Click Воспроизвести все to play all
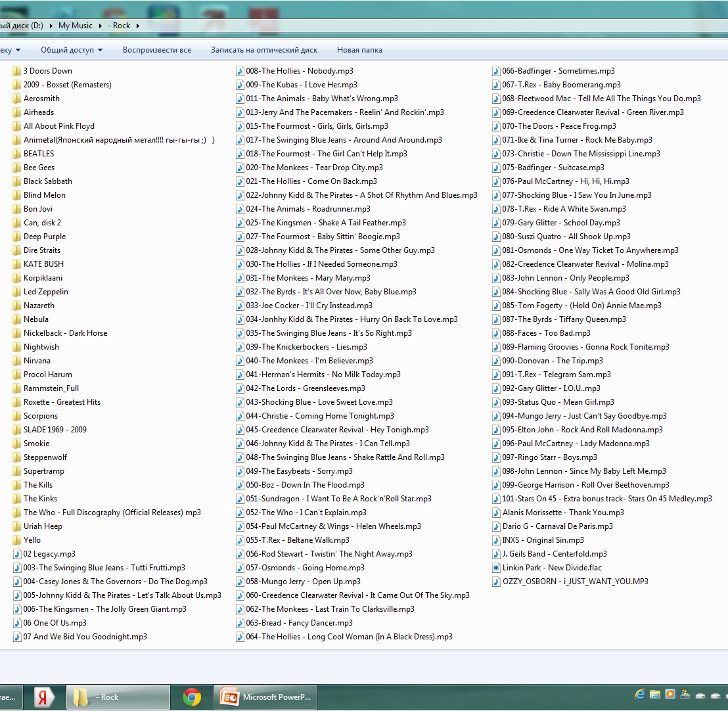The width and height of the screenshot is (728, 711). pos(157,50)
